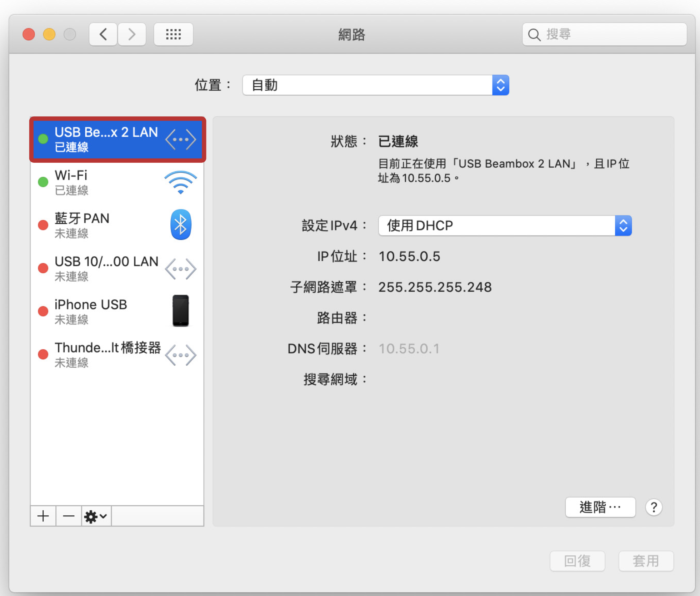700x596 pixels.
Task: Click the Ethernet icon beside Thunde...lt 橋接器
Action: coord(181,355)
